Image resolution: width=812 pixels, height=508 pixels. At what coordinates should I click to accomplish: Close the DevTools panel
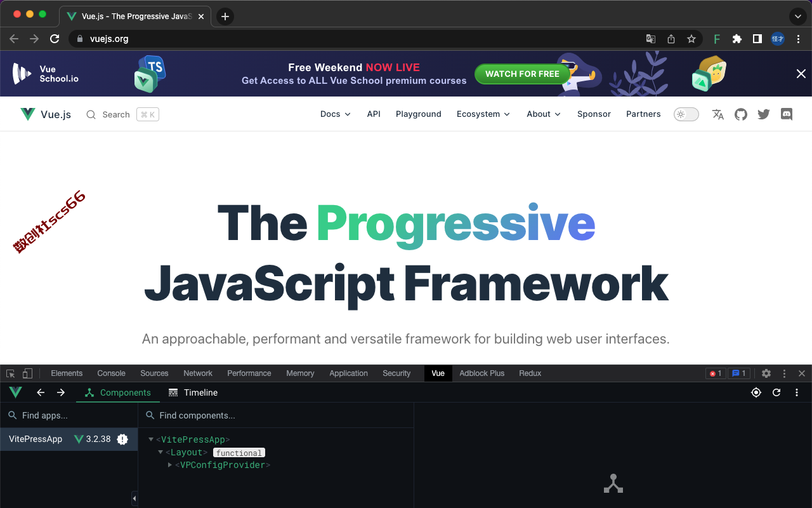[x=802, y=373]
